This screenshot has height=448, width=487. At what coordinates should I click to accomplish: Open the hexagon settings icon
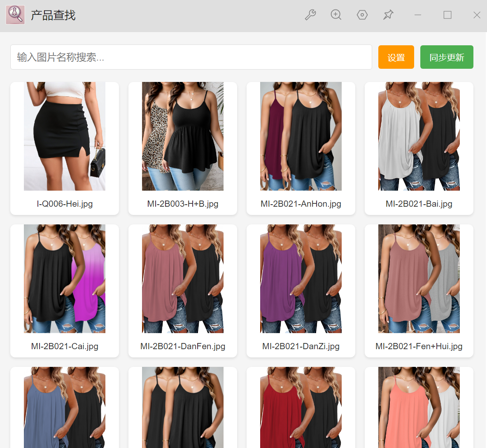[x=362, y=15]
